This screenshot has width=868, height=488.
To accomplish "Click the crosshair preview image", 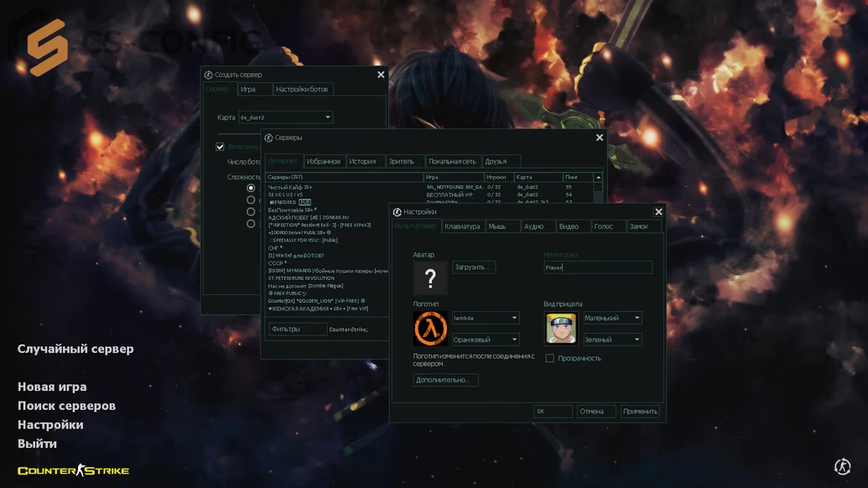I will (561, 329).
